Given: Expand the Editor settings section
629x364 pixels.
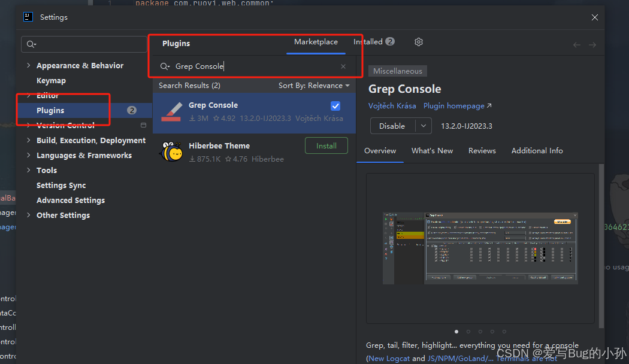Looking at the screenshot, I should coord(29,95).
